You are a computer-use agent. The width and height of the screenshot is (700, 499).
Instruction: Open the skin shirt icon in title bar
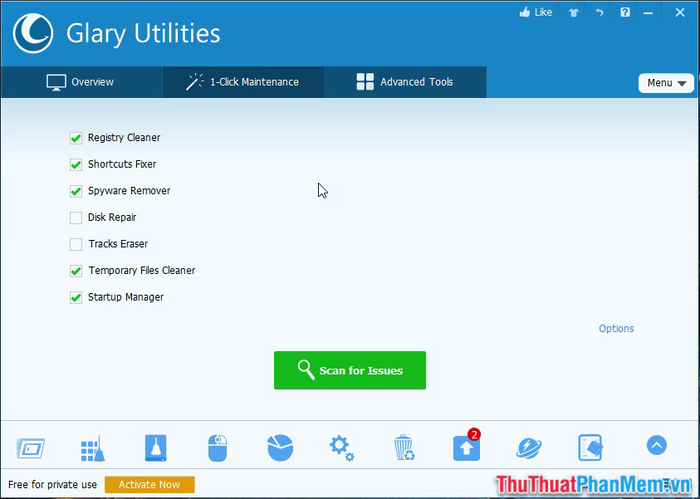[574, 12]
